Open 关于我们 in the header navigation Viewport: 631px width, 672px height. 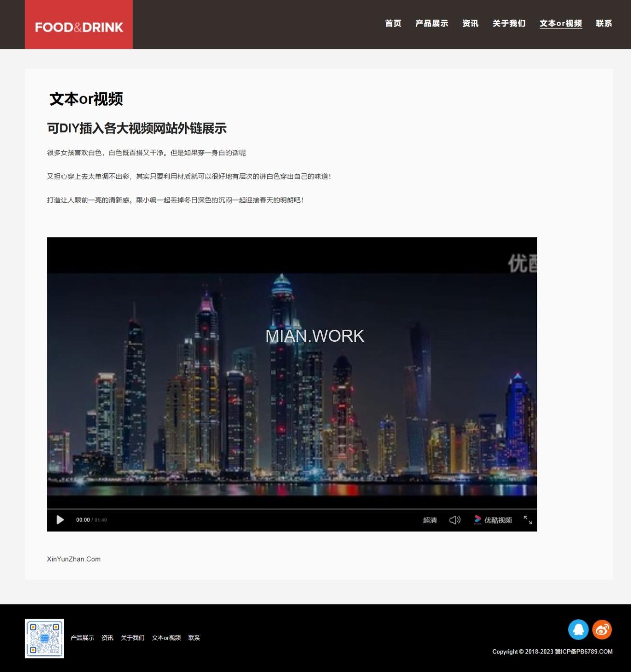(x=509, y=23)
